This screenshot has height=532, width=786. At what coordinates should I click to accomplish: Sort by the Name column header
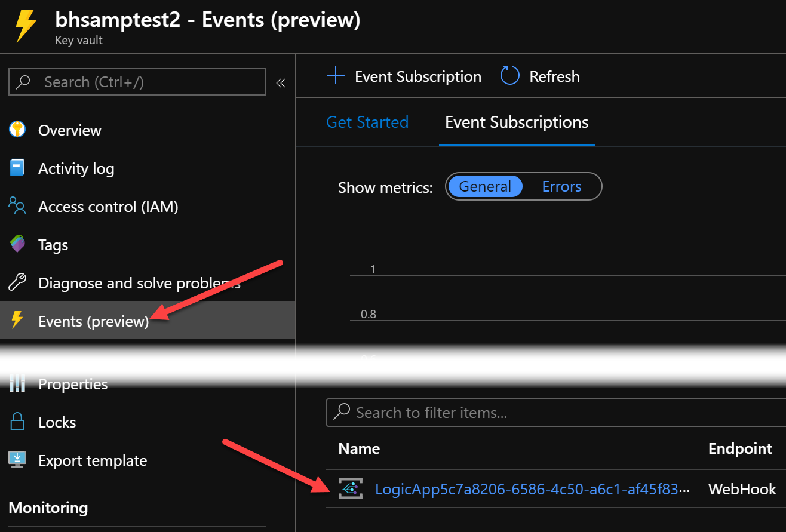pos(359,448)
